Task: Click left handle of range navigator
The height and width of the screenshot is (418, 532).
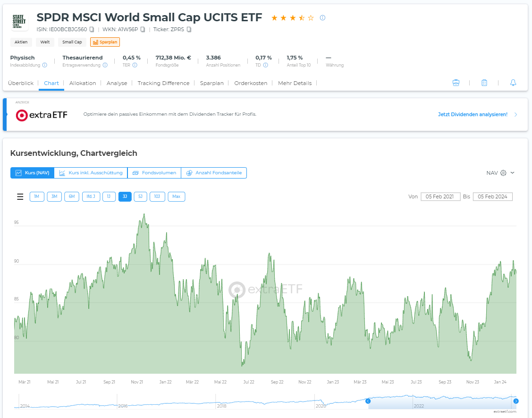Action: tap(368, 401)
